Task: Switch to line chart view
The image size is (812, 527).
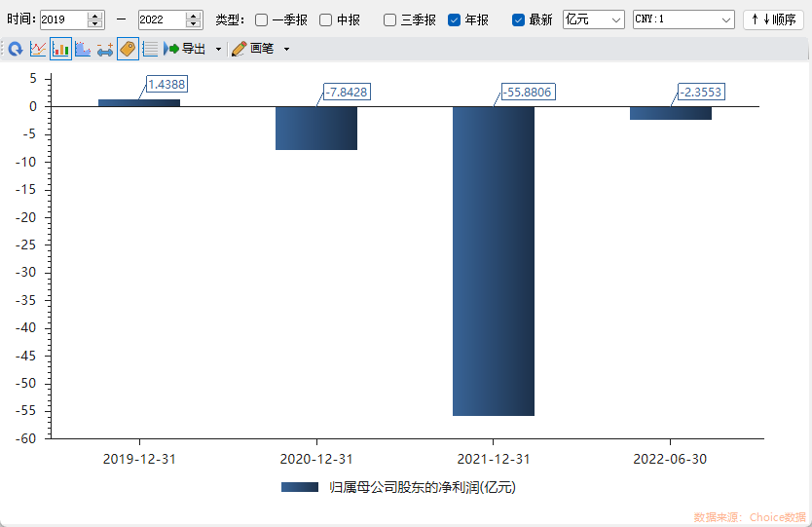Action: pos(38,50)
